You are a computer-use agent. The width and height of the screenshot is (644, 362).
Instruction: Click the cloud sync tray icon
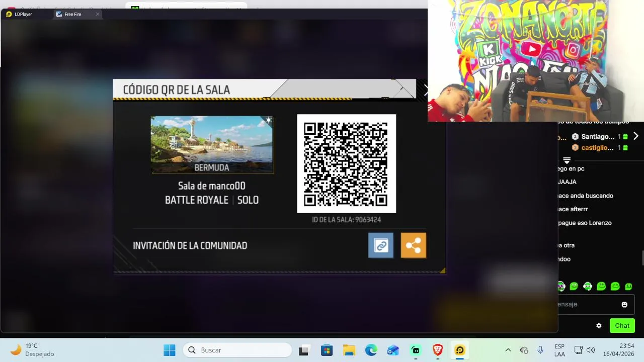click(524, 350)
